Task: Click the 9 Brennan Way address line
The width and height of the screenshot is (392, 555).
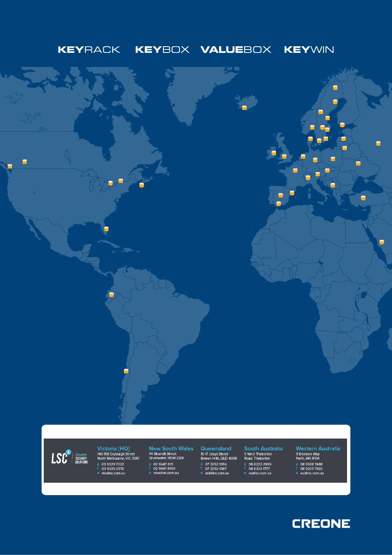Action: point(308,454)
